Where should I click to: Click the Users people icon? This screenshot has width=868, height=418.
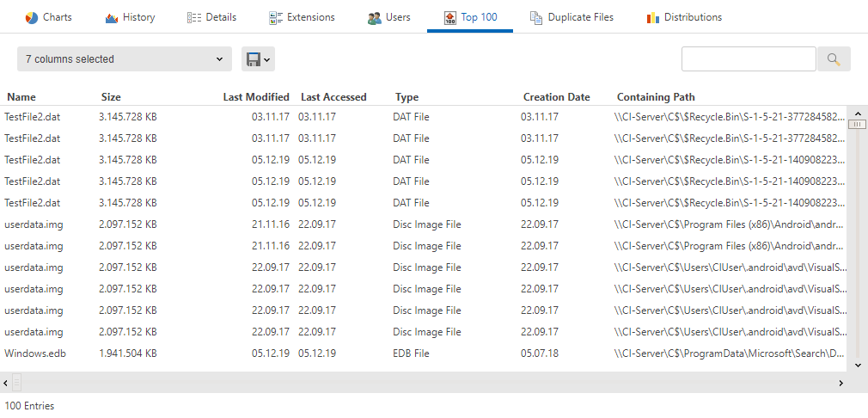tap(375, 17)
